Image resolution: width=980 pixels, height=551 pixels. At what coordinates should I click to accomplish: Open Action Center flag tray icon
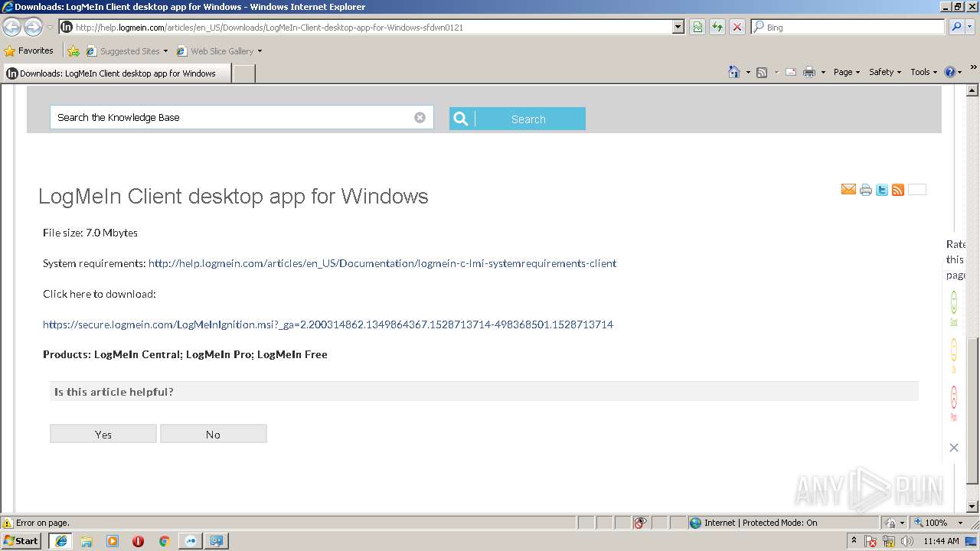pyautogui.click(x=871, y=541)
